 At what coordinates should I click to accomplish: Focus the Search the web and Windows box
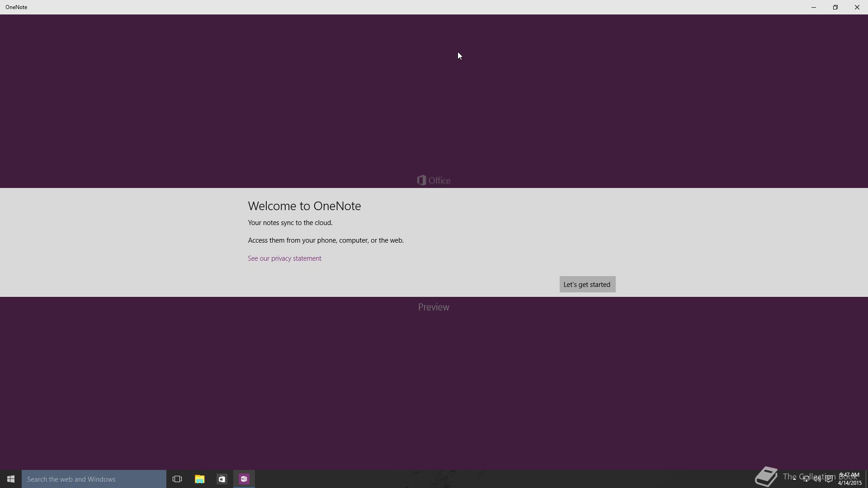[94, 479]
